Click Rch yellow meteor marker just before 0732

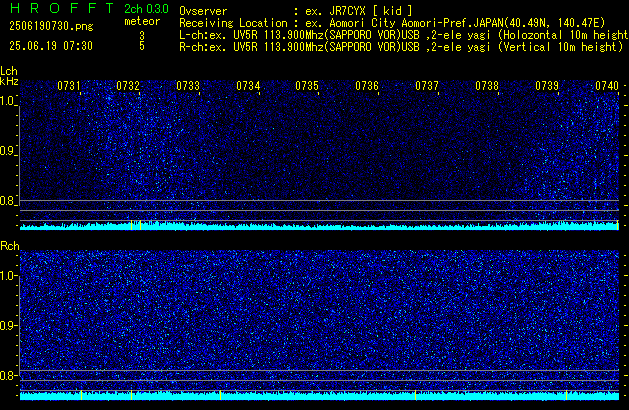pos(132,395)
